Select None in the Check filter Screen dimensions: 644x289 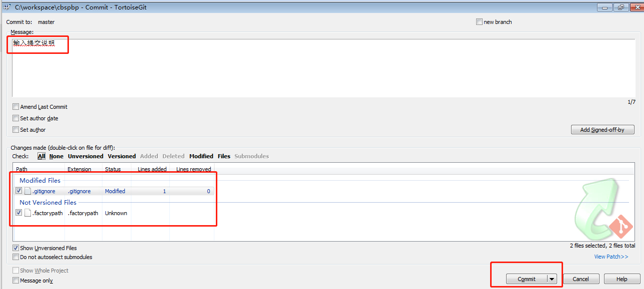coord(56,156)
